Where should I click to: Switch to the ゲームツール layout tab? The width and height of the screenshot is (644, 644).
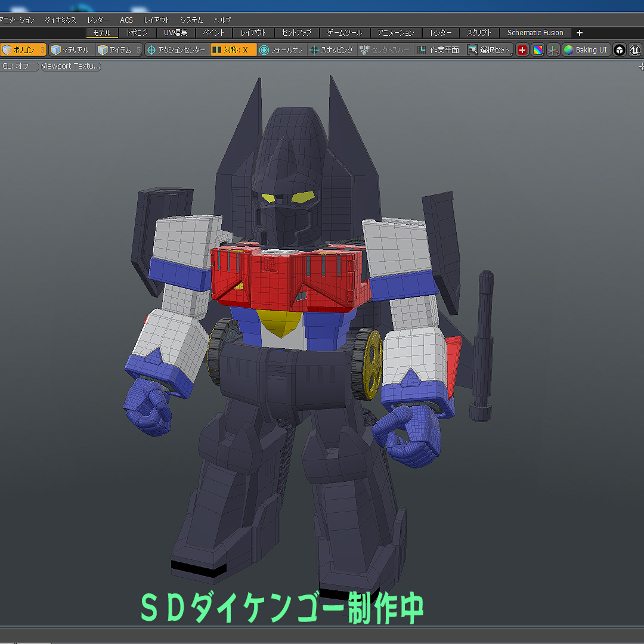click(345, 32)
